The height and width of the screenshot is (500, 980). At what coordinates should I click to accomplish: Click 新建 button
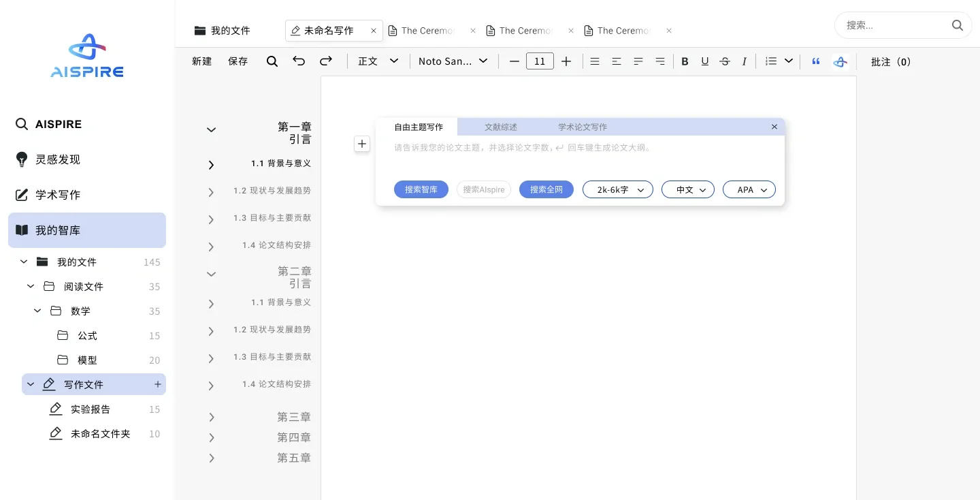[x=202, y=61]
